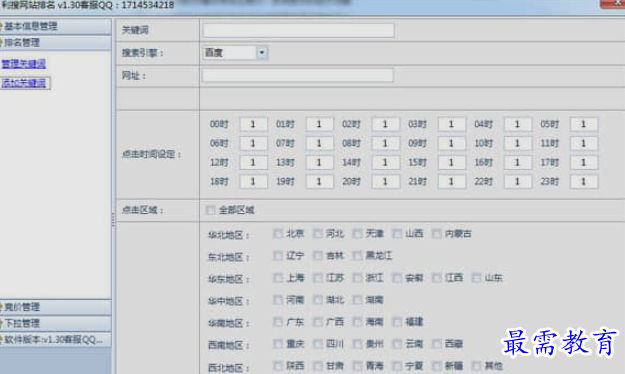This screenshot has height=374, width=625.
Task: Open the 软件版本 v1.30 sidebar section
Action: tap(55, 340)
